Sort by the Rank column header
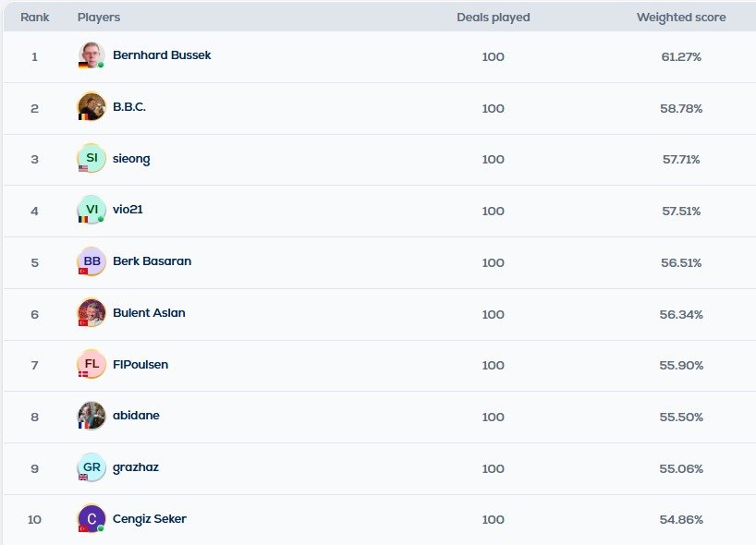 coord(35,18)
